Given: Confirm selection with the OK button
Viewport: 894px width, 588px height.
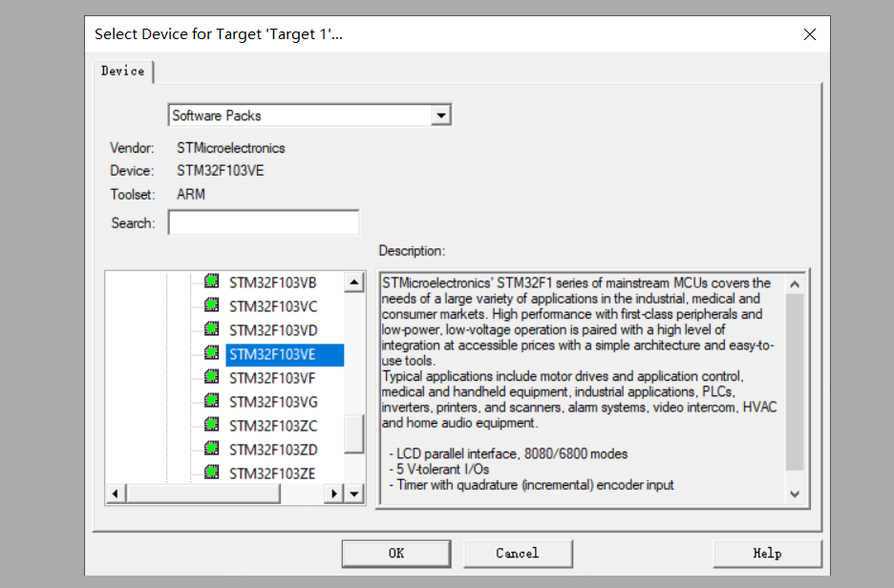Looking at the screenshot, I should pos(396,554).
